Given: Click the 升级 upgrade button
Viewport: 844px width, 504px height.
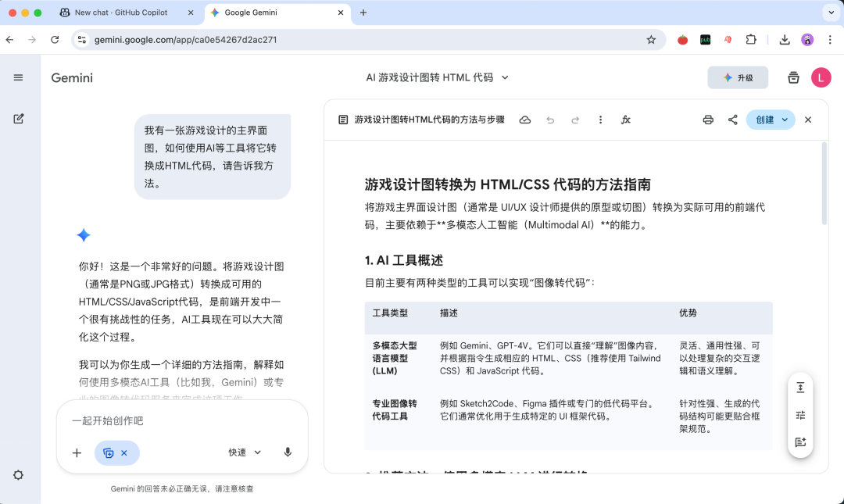Looking at the screenshot, I should [x=738, y=77].
